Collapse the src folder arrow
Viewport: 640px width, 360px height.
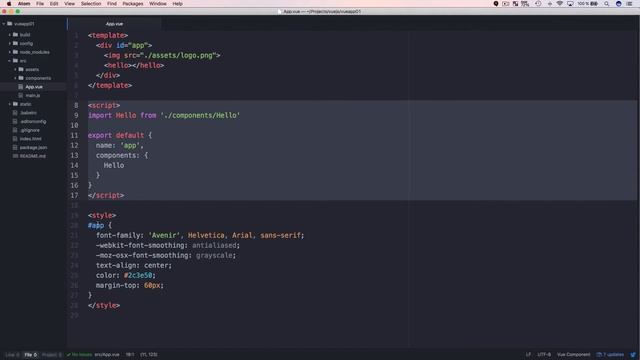(x=10, y=61)
